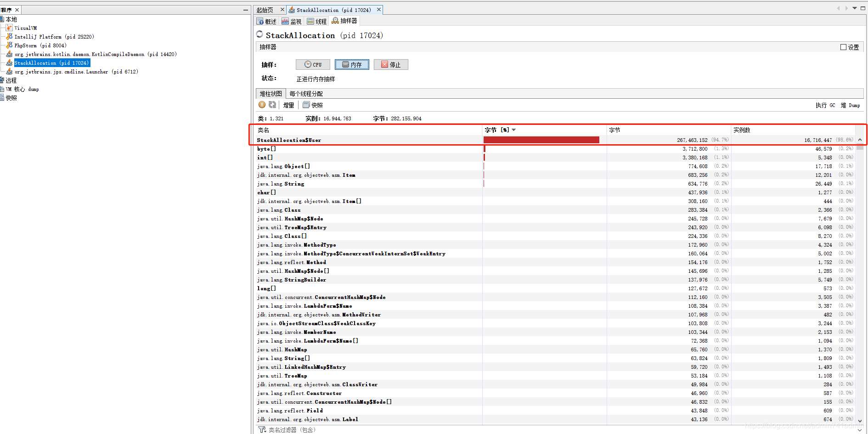Click 执行 GC to run garbage collection
868x434 pixels.
(825, 105)
